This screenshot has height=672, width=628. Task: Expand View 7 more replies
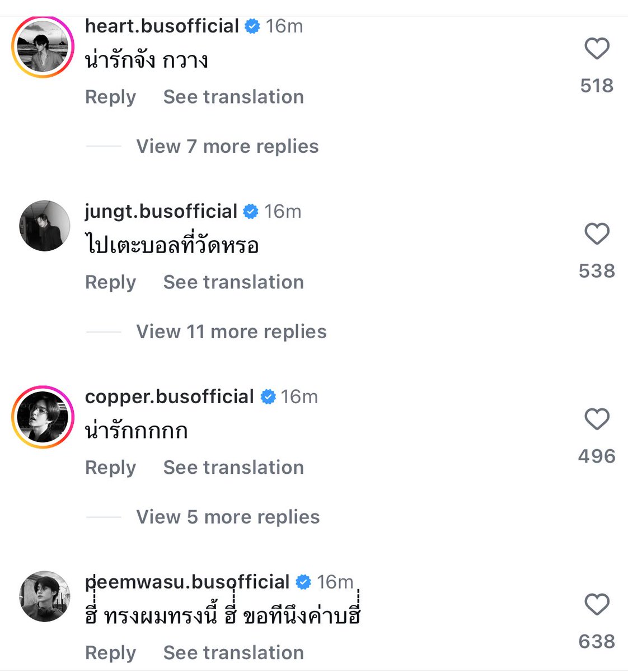227,147
